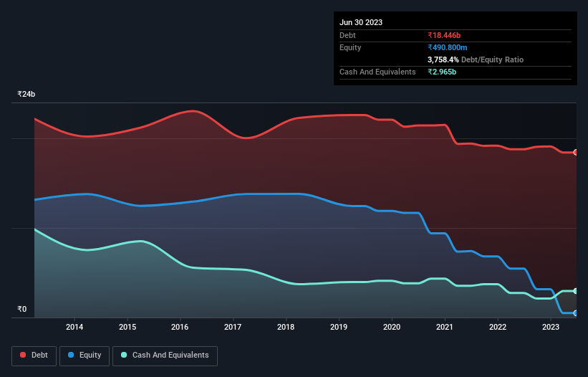588x377 pixels.
Task: Click the red Debt endpoint marker
Action: tap(576, 152)
